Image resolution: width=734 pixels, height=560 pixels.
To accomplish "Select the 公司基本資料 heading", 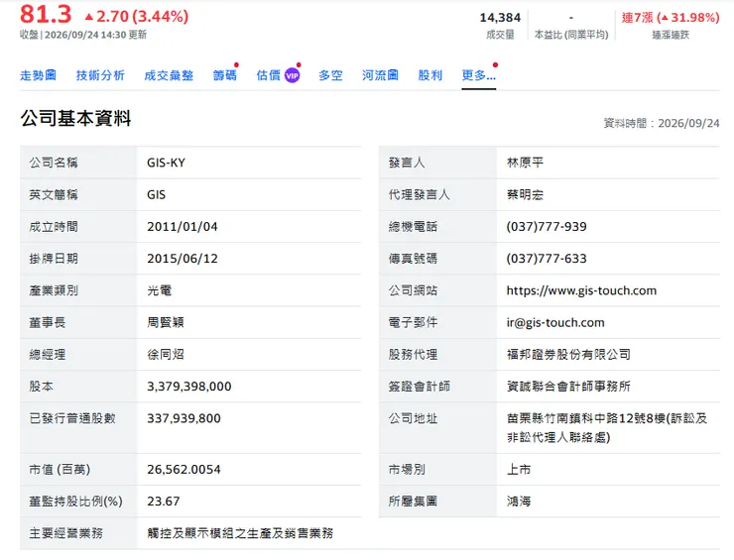I will 75,118.
